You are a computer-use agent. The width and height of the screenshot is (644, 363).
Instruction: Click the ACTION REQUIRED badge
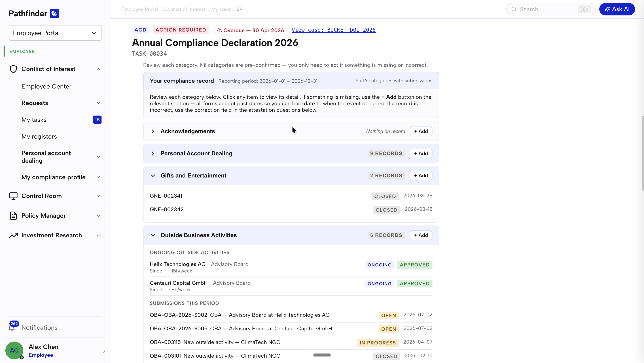pos(181,30)
